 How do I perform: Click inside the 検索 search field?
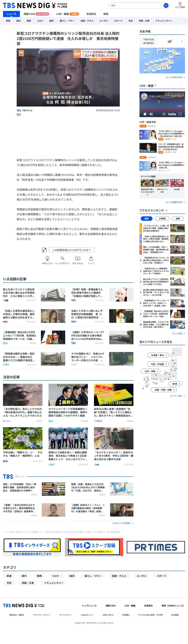(x=136, y=5)
